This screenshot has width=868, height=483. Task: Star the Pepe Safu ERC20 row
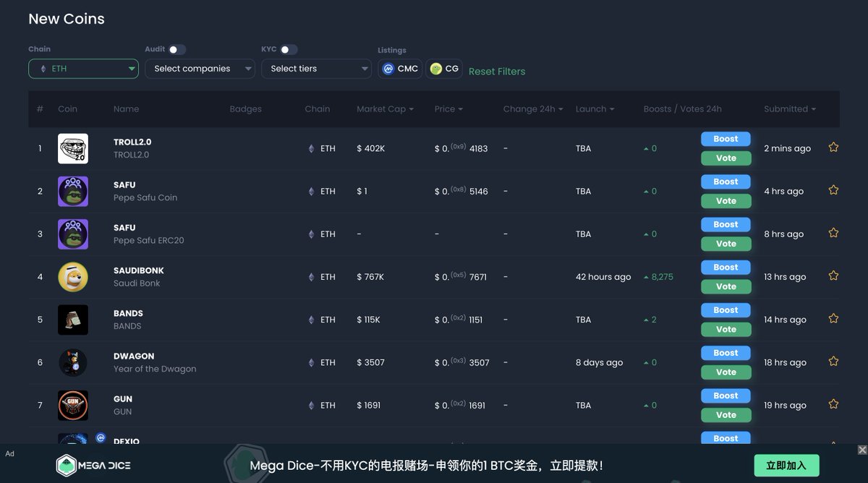point(833,233)
